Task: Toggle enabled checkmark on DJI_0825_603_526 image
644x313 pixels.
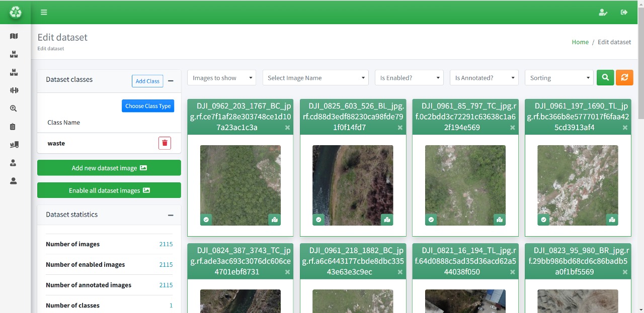Action: pos(318,220)
